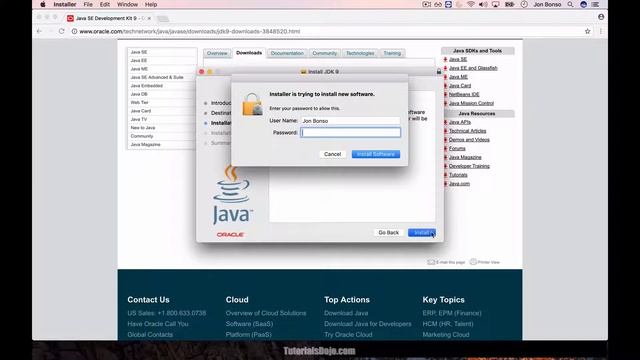Click the Install button in installer
This screenshot has height=360, width=640.
(x=422, y=233)
